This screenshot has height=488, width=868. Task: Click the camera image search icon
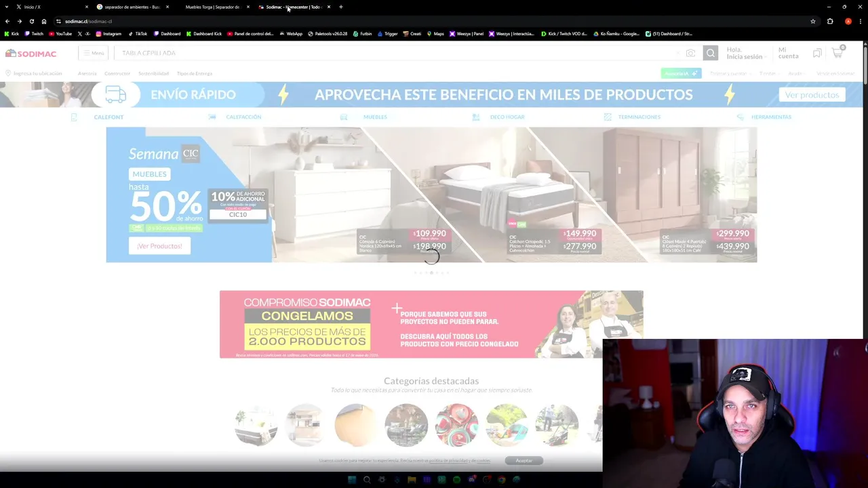tap(690, 53)
